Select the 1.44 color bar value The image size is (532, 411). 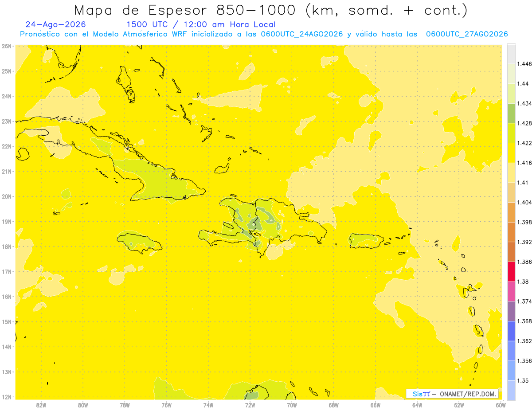[x=523, y=83]
